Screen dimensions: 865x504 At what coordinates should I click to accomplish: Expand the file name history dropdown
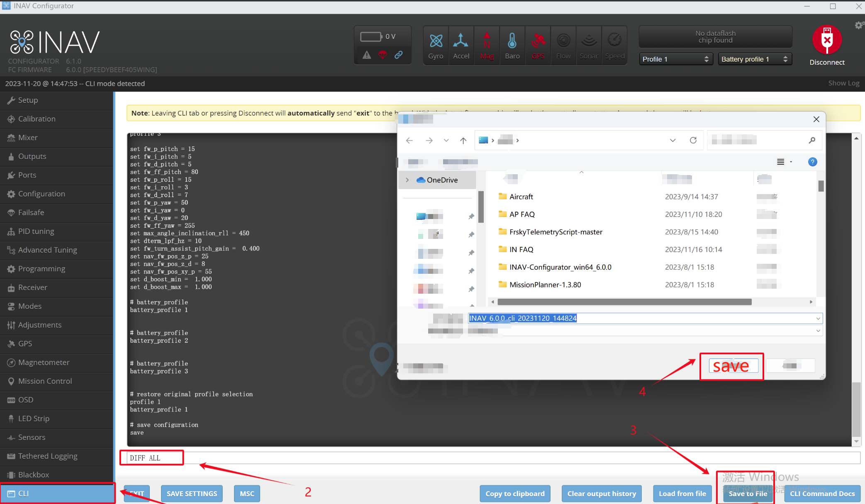tap(818, 318)
